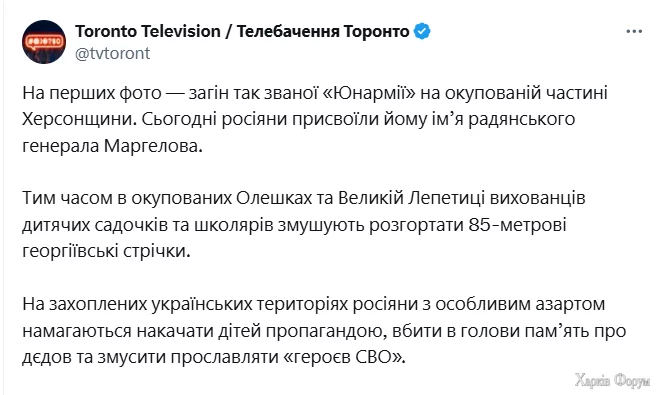Click the blue verified checkmark badge
This screenshot has height=395, width=660.
422,32
